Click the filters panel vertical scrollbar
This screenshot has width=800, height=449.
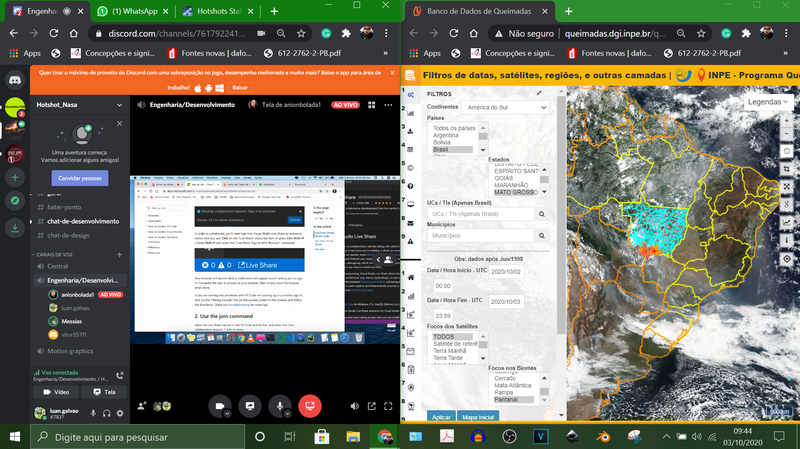tap(561, 214)
